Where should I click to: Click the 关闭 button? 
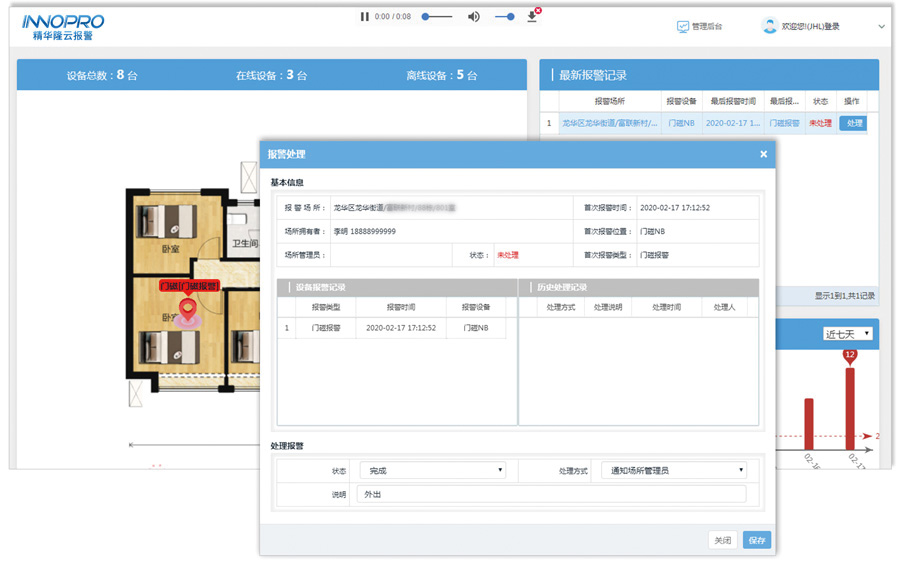pyautogui.click(x=722, y=540)
